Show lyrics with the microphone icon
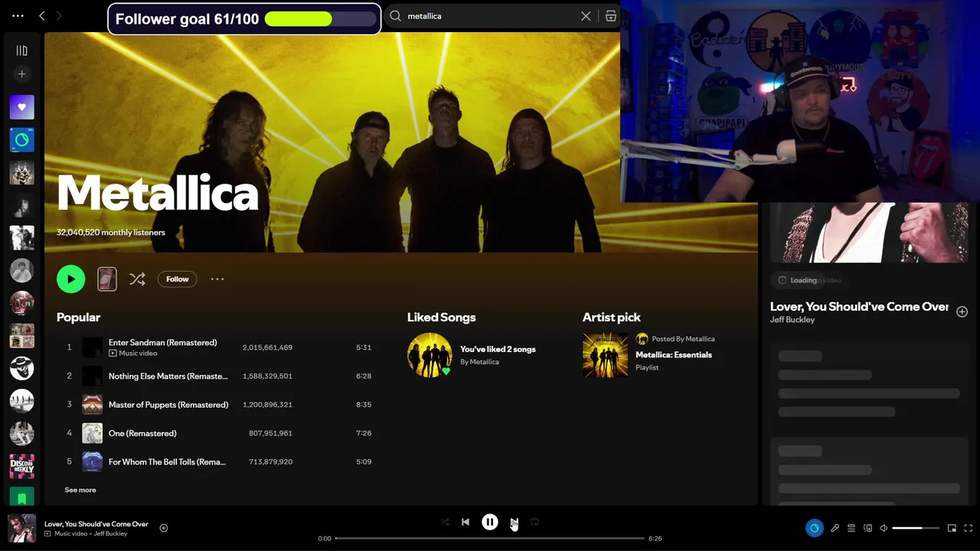Image resolution: width=980 pixels, height=551 pixels. point(835,528)
